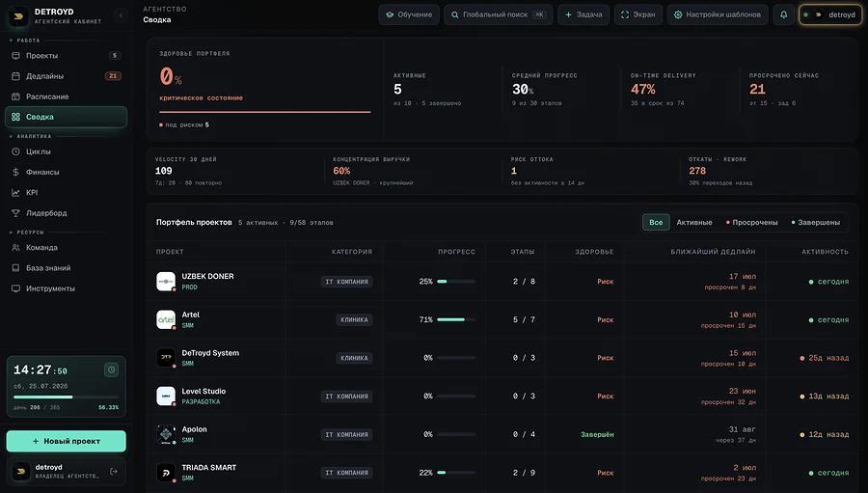
Task: Open Команда people icon
Action: point(15,248)
